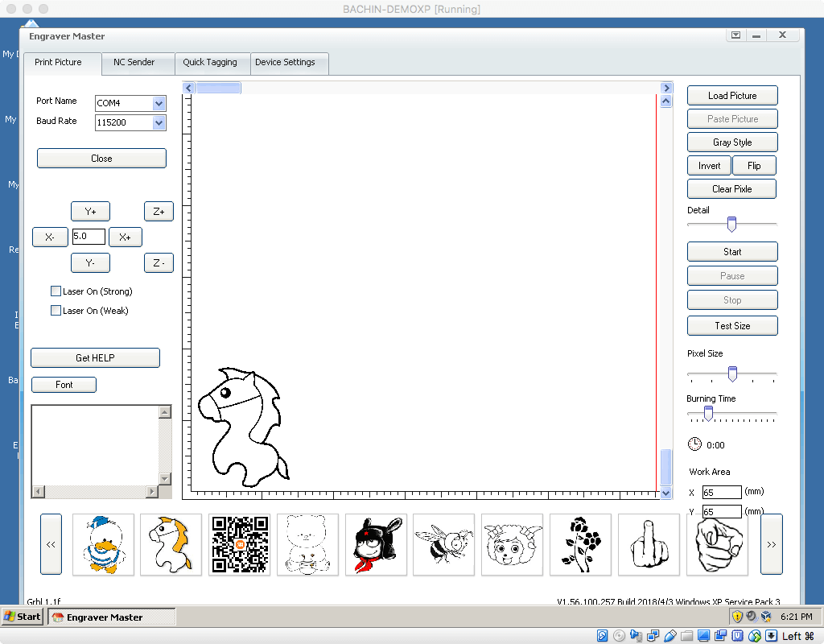Click the Work Area X input field
The height and width of the screenshot is (644, 824).
(x=722, y=492)
